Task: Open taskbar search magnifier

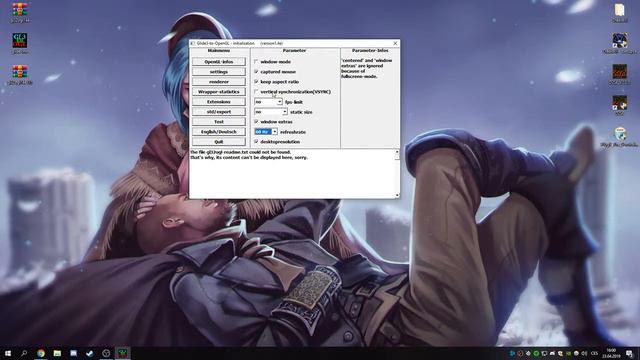Action: click(x=24, y=353)
